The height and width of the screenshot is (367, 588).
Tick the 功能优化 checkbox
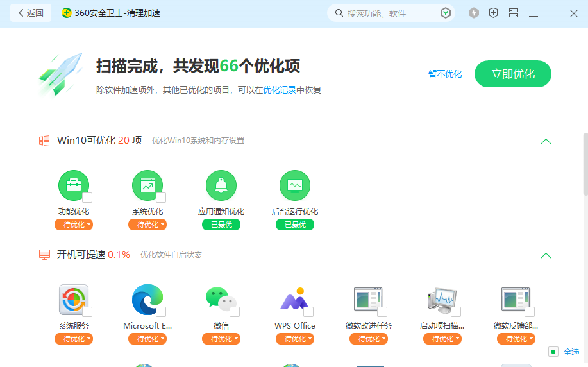[x=87, y=198]
